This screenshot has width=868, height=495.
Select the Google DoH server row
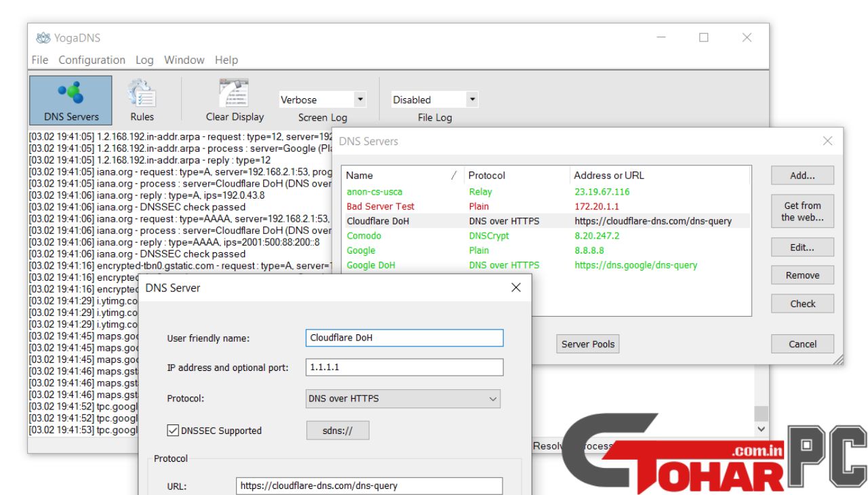[x=546, y=265]
